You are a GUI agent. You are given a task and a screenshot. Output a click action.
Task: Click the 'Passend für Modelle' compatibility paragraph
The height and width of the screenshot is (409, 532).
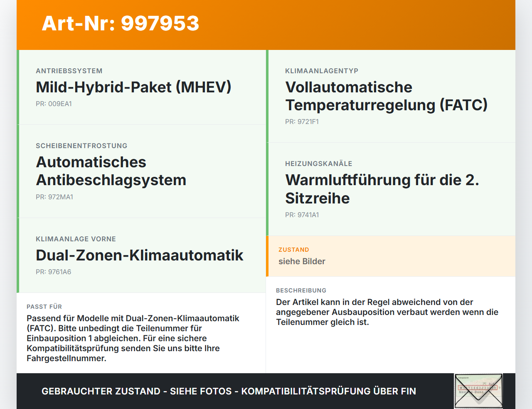(133, 338)
